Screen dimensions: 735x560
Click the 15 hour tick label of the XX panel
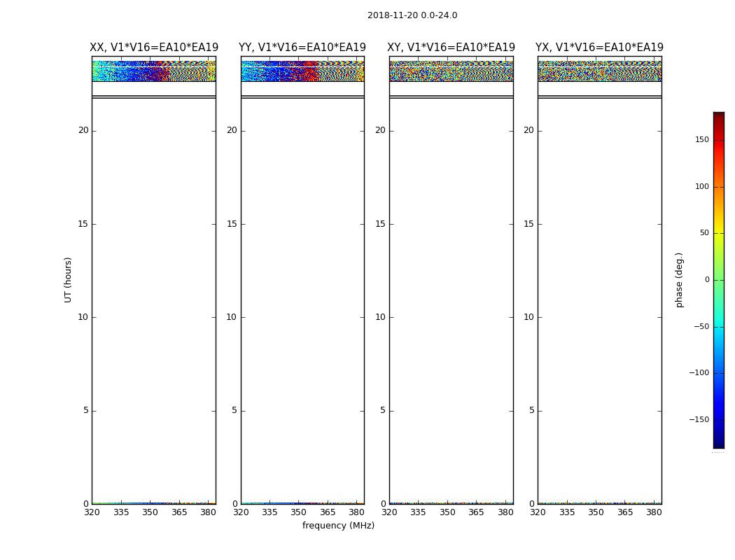[83, 224]
